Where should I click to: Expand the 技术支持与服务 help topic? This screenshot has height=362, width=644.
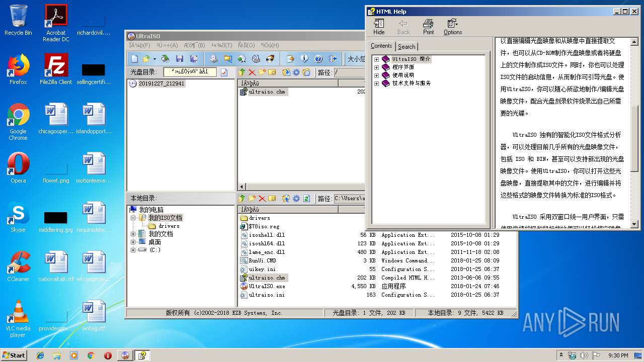tap(376, 83)
